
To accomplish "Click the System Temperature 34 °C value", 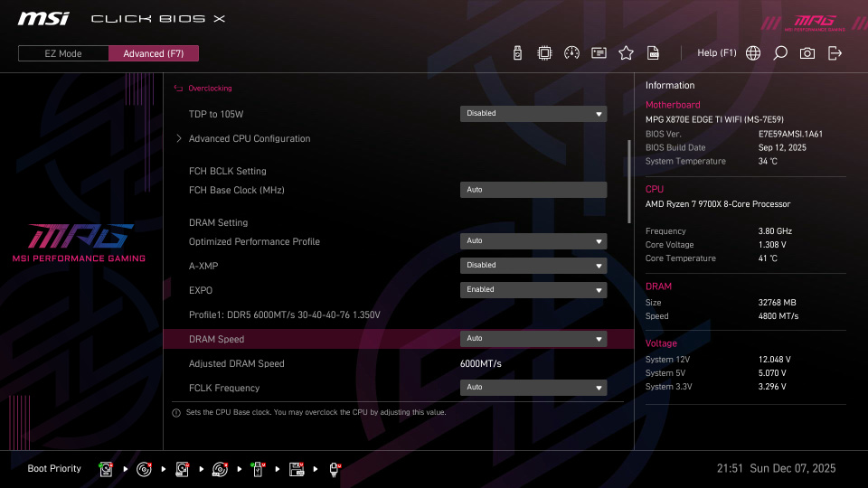I will coord(768,162).
